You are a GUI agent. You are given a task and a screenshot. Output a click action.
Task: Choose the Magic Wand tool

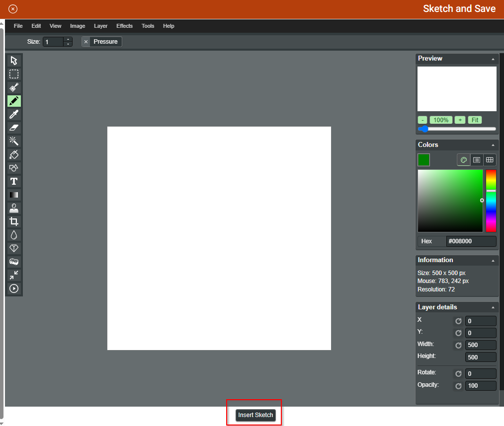(14, 141)
